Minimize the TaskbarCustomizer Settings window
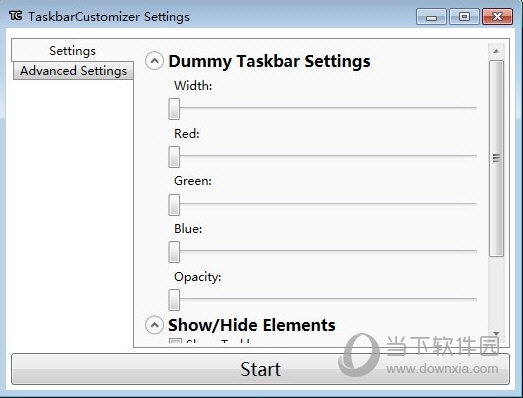The height and width of the screenshot is (398, 523). click(431, 17)
